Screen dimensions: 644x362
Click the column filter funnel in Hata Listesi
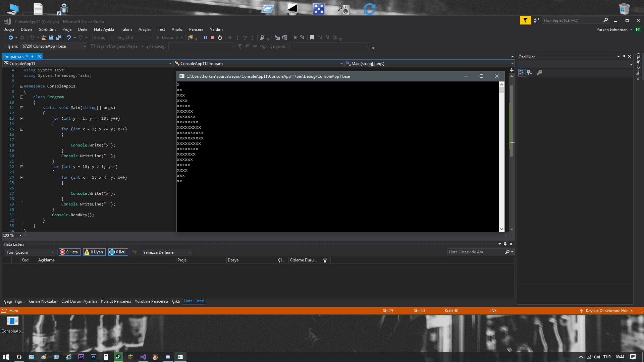tap(325, 260)
